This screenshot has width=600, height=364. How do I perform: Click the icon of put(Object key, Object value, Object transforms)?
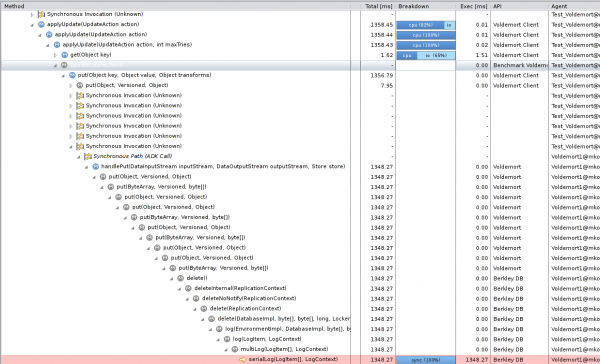coord(72,75)
